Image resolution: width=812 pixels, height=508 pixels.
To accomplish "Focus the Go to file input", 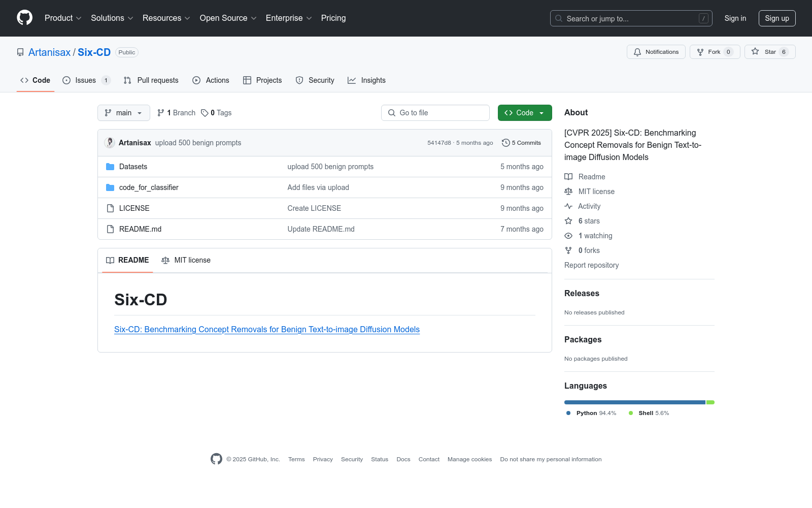I will [x=435, y=113].
